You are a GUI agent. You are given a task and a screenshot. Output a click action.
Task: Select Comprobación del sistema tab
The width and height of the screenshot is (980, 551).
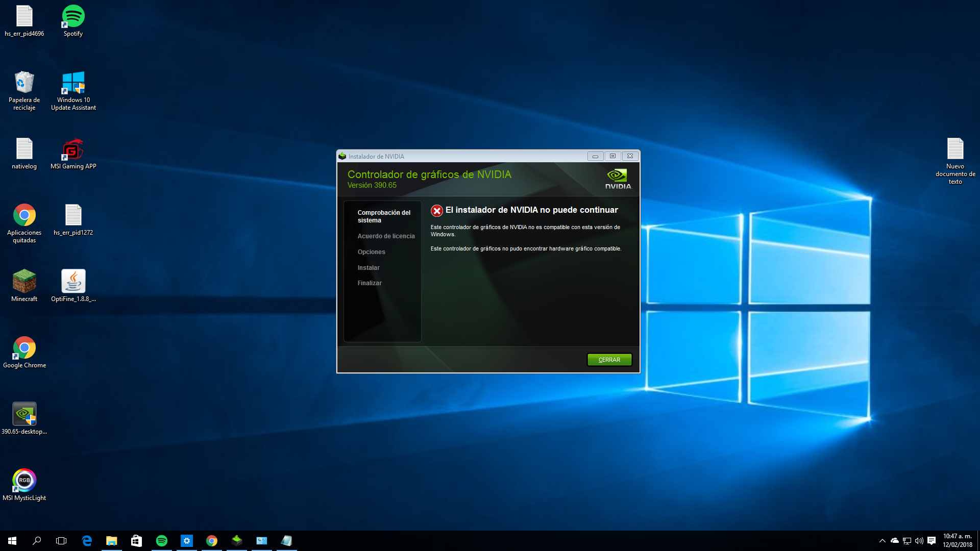pyautogui.click(x=382, y=216)
